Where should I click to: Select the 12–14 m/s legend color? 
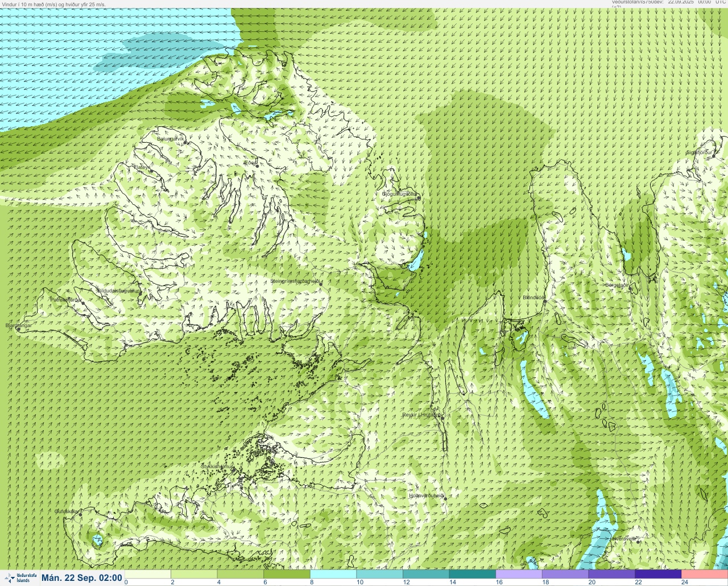[x=426, y=574]
